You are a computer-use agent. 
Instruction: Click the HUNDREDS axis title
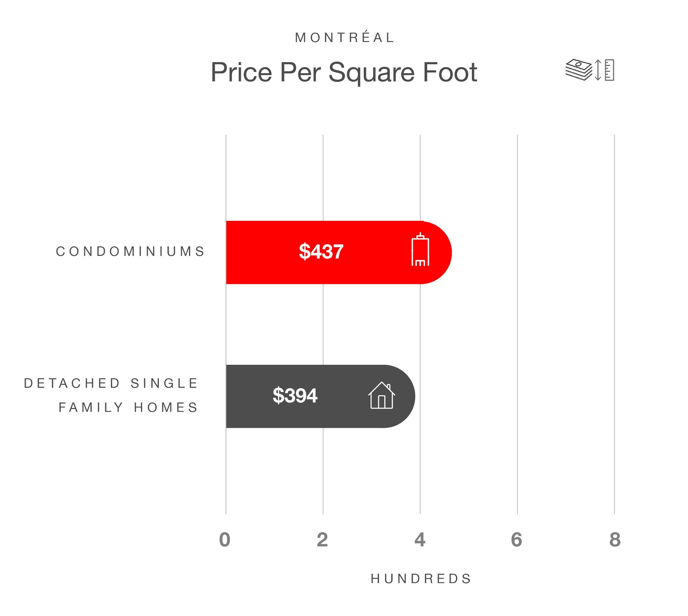(421, 579)
